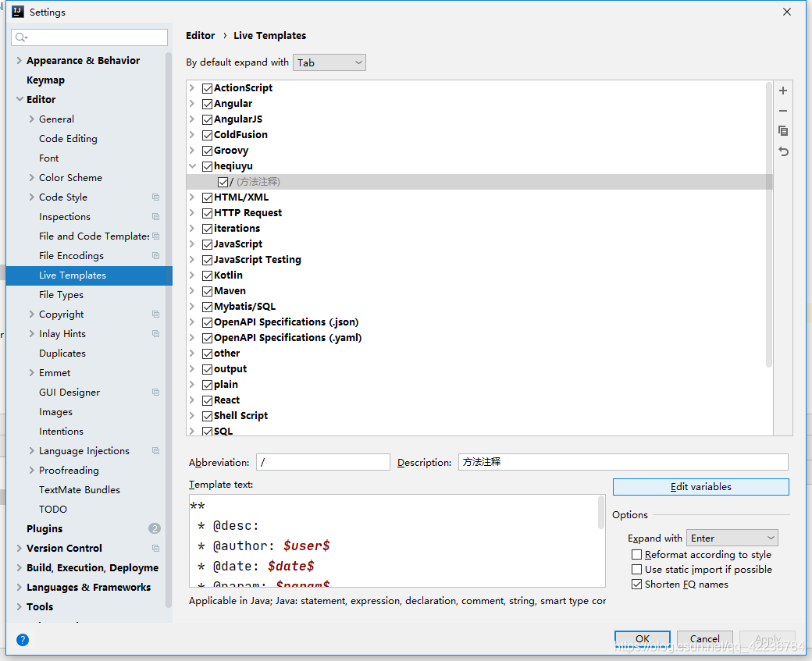Viewport: 812px width, 661px height.
Task: Open help with the question mark icon
Action: pyautogui.click(x=23, y=640)
